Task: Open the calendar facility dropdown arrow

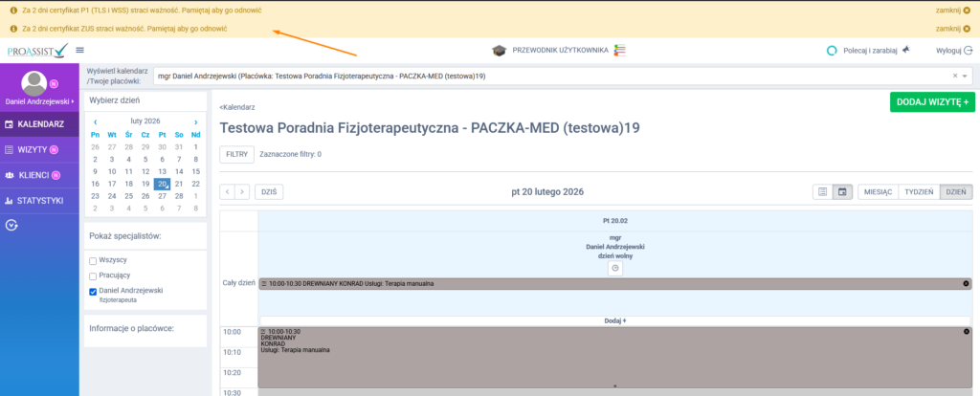Action: [965, 76]
